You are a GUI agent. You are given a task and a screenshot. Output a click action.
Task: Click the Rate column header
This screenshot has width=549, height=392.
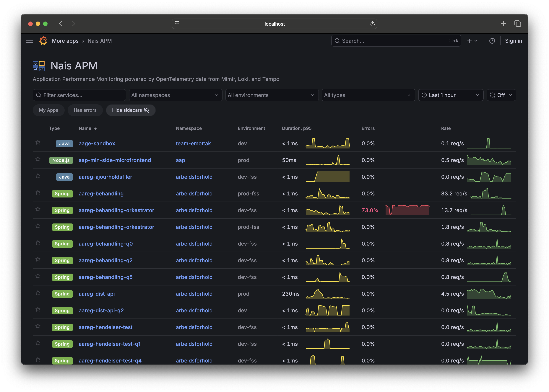click(446, 128)
